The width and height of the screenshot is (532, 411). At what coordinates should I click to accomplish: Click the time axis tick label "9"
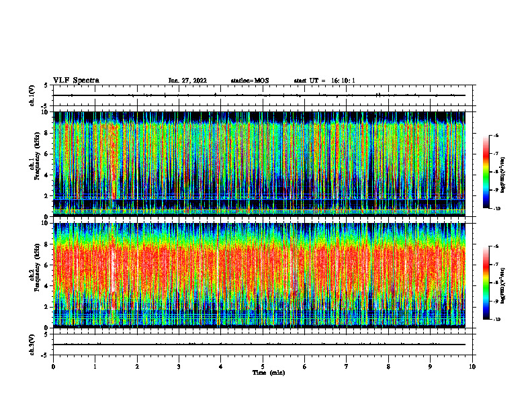[x=430, y=367]
